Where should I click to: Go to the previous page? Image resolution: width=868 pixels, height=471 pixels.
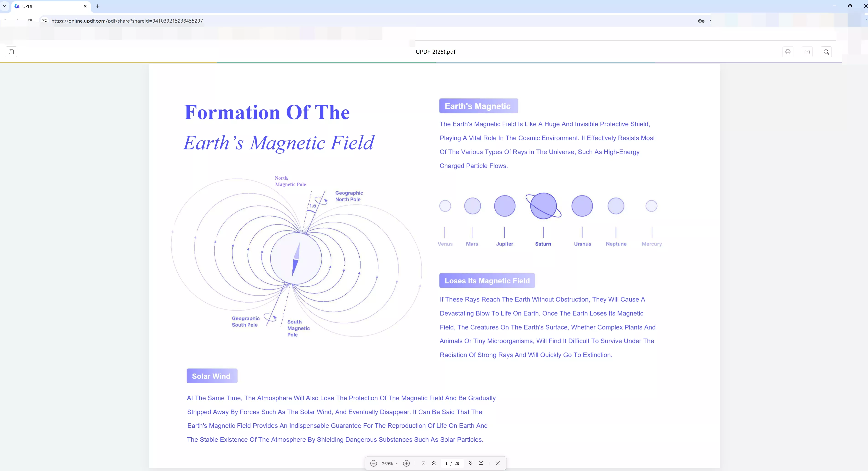(434, 463)
